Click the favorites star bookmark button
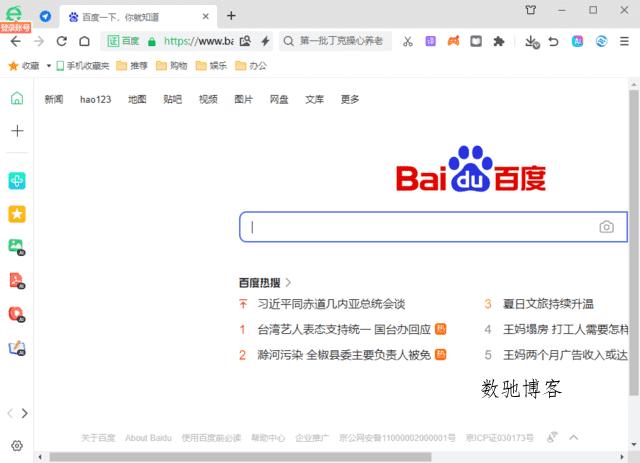 (x=24, y=66)
